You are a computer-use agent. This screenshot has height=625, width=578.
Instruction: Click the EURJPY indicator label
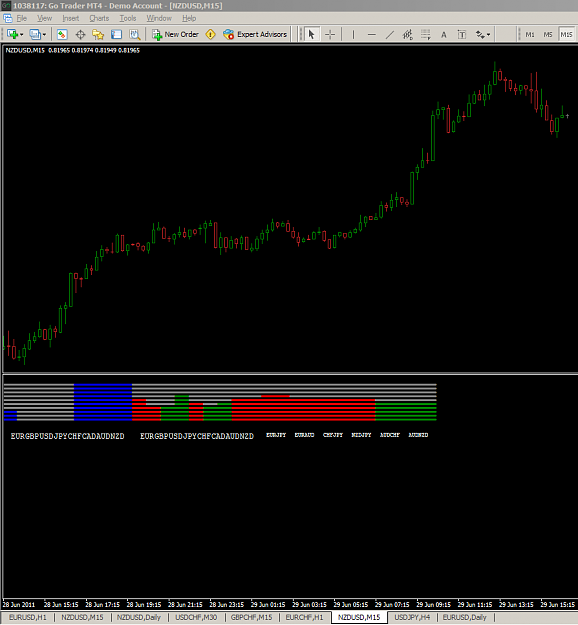276,435
